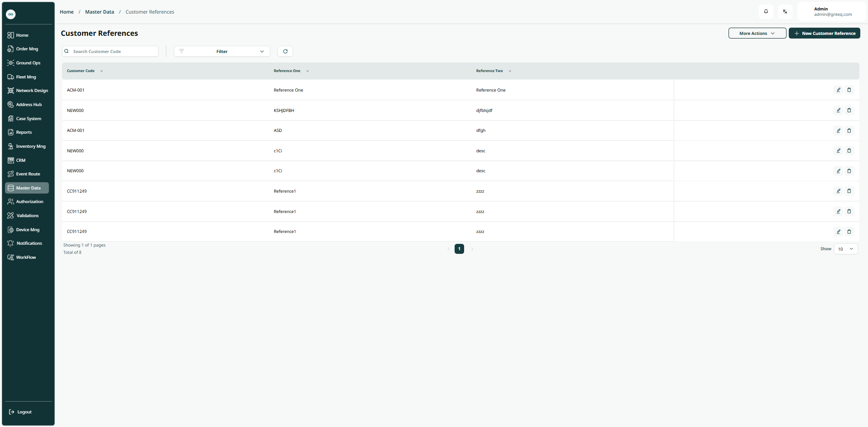The width and height of the screenshot is (868, 427).
Task: Open WorkFlow in the sidebar
Action: click(27, 257)
